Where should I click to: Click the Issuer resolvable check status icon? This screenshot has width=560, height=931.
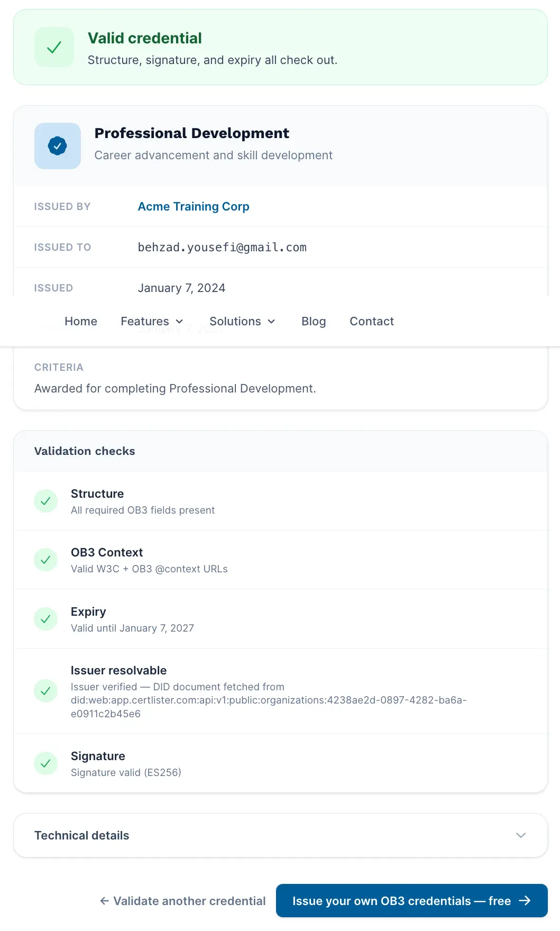[x=46, y=691]
